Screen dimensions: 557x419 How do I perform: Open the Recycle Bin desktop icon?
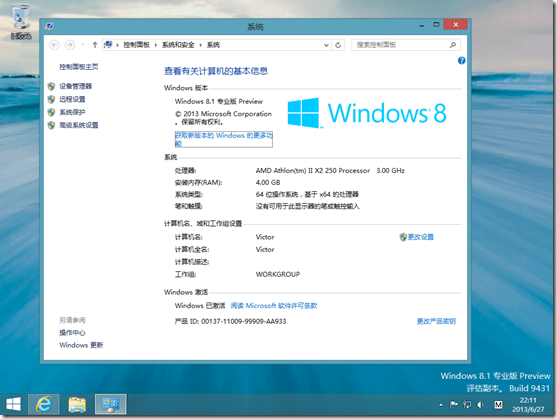tap(21, 22)
